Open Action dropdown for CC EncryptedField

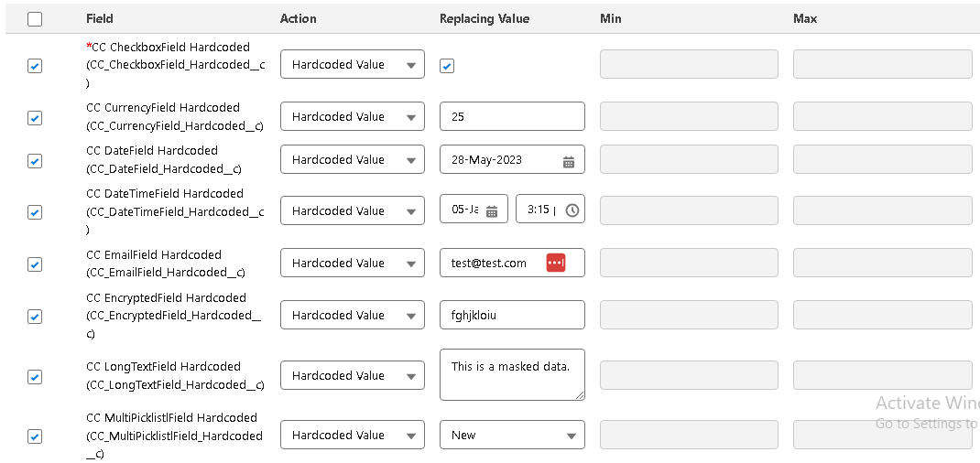tap(352, 316)
